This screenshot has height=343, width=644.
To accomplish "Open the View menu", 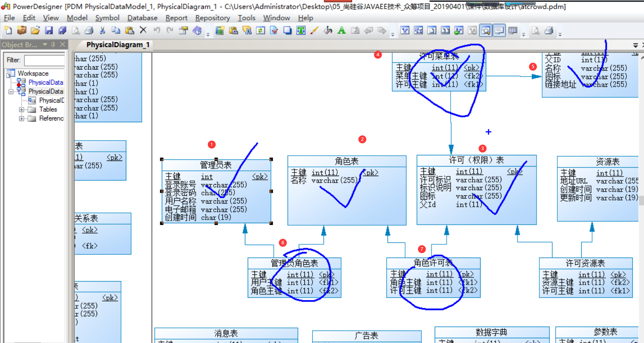I will click(51, 18).
